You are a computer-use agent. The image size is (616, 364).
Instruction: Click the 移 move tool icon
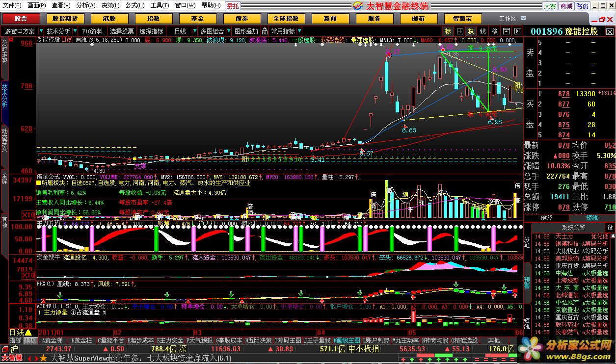click(x=494, y=31)
